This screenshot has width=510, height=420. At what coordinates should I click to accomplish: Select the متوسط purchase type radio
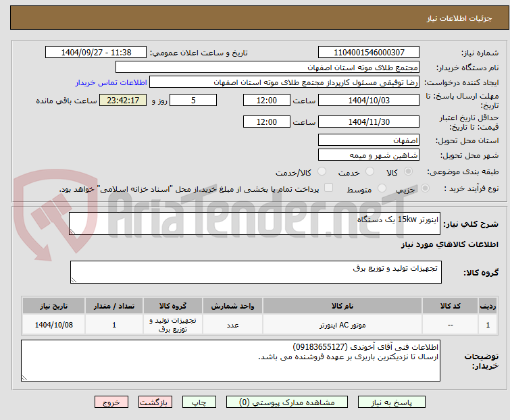pyautogui.click(x=382, y=188)
